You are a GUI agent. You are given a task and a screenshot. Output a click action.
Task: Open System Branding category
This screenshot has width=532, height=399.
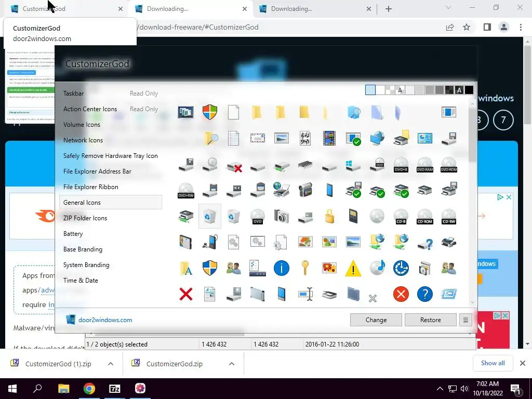[86, 265]
